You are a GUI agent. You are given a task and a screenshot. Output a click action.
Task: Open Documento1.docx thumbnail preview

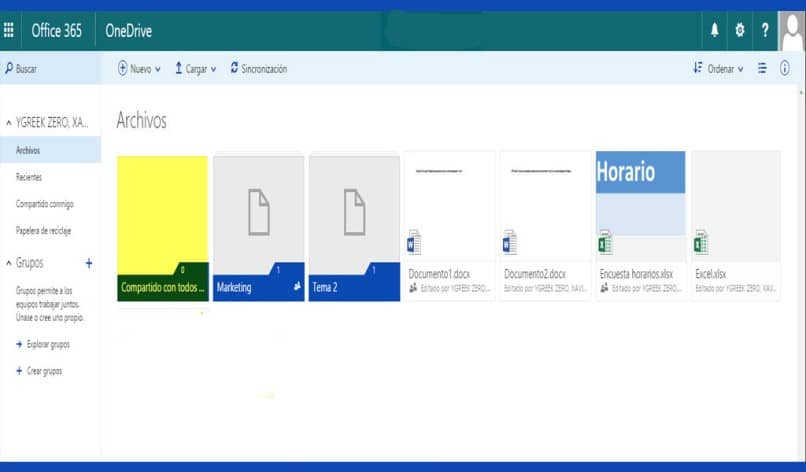(x=450, y=205)
